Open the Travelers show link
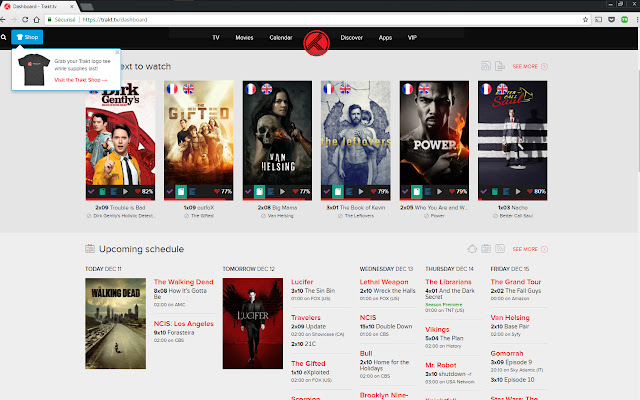The image size is (640, 400). [306, 318]
